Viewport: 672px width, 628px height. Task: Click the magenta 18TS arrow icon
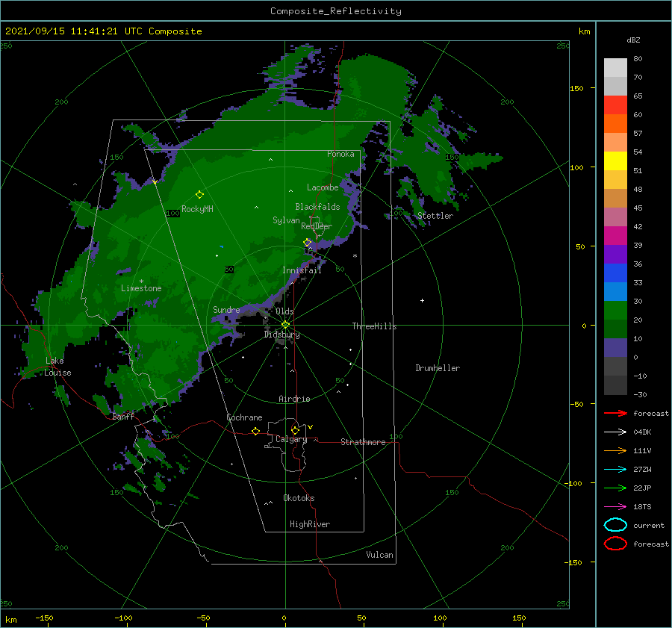tap(615, 507)
